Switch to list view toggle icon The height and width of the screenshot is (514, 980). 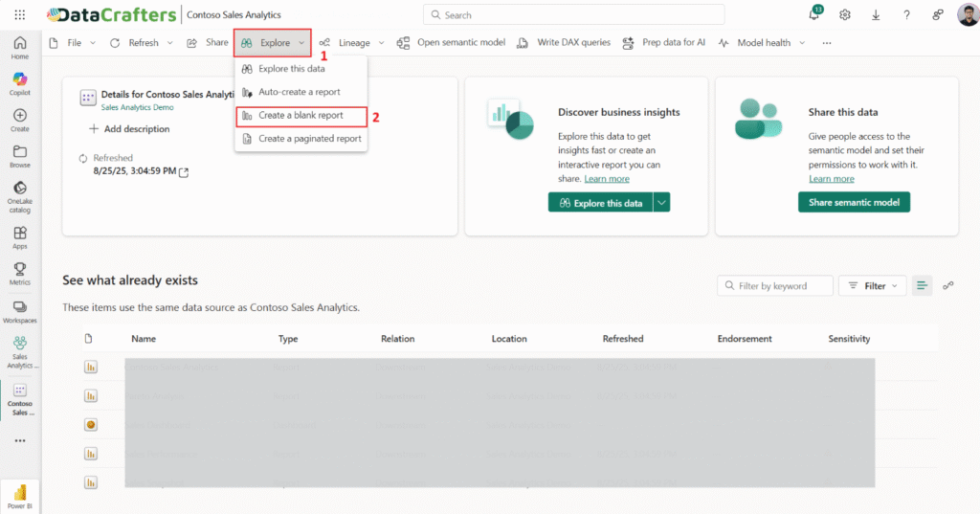922,285
